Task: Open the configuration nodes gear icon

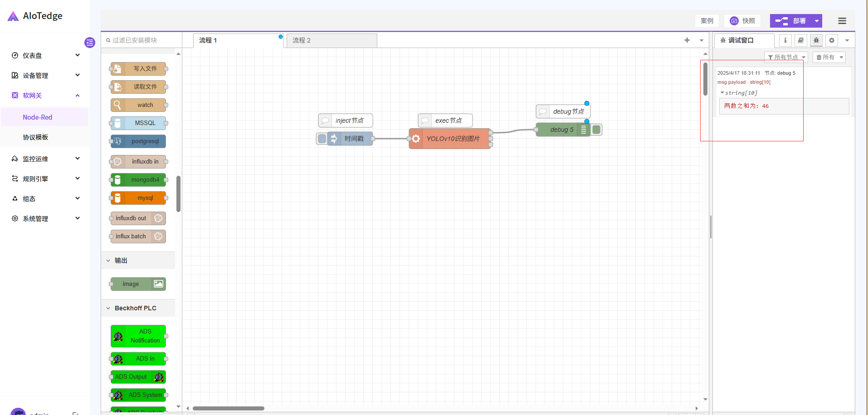Action: (x=831, y=40)
